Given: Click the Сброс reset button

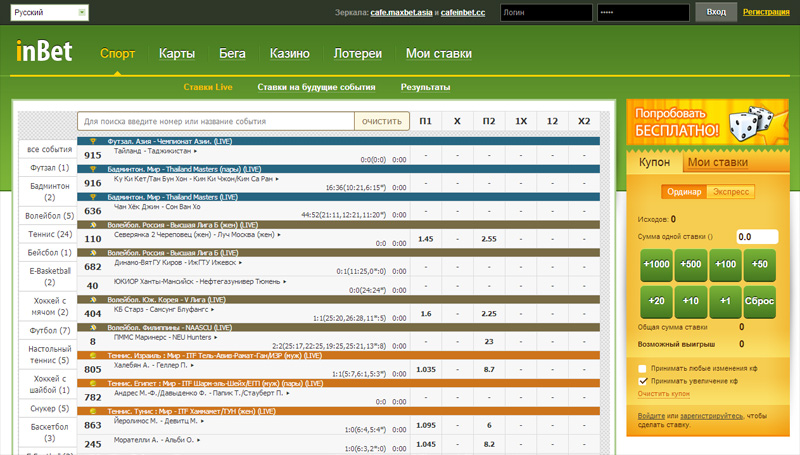Looking at the screenshot, I should 760,301.
